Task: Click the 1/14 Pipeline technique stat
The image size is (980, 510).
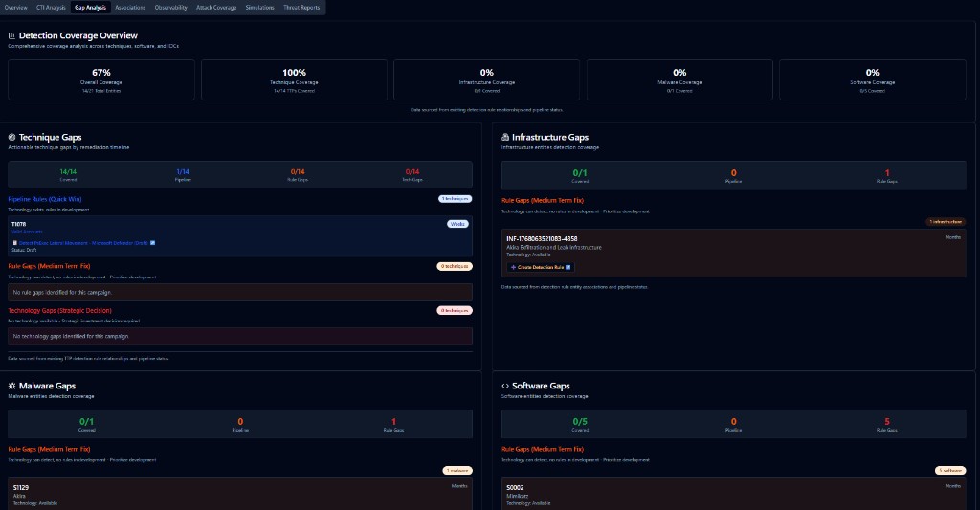Action: click(x=183, y=174)
